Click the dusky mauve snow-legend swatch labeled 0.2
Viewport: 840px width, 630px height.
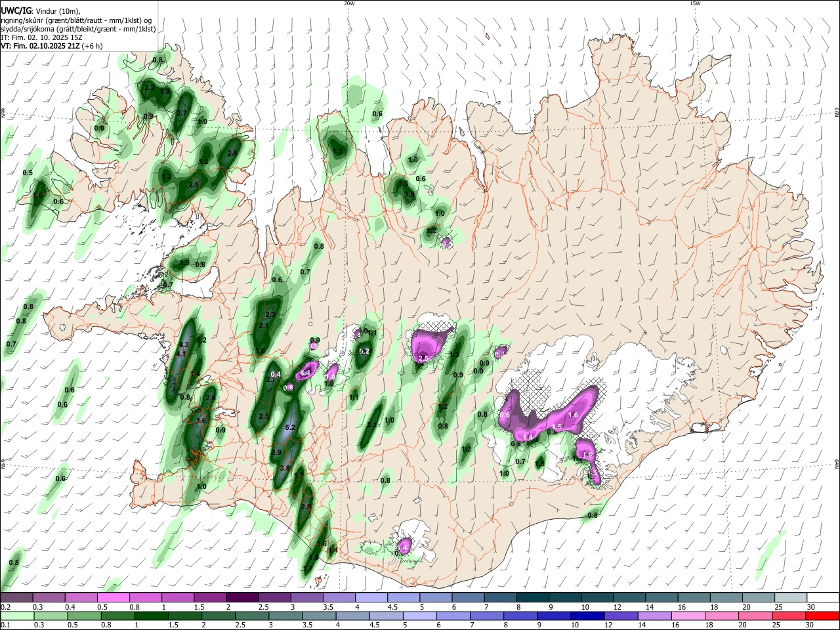[x=16, y=598]
